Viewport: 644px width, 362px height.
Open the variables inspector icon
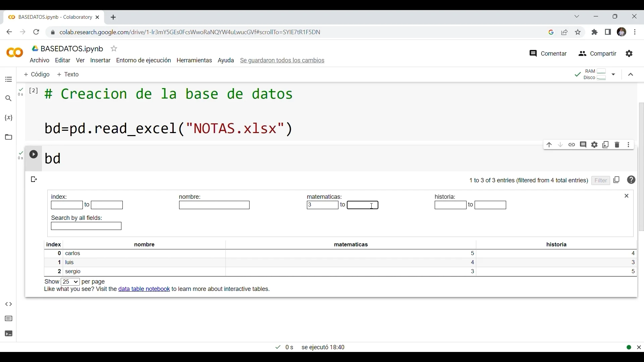pyautogui.click(x=9, y=118)
